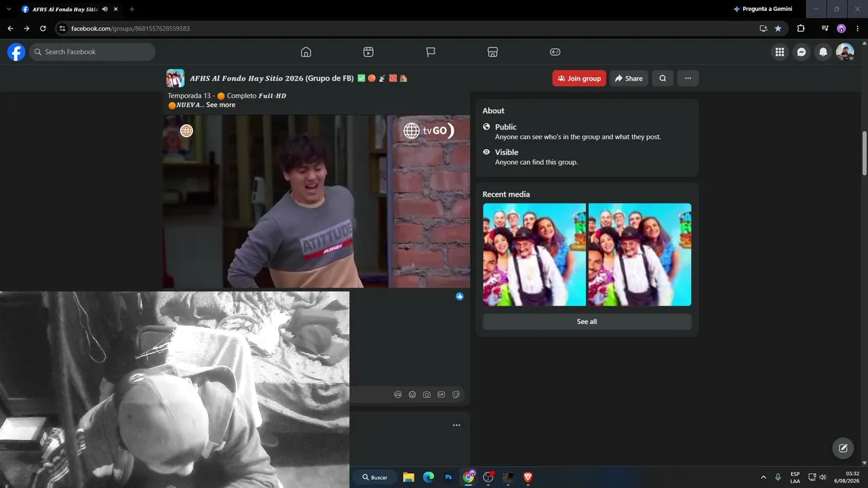This screenshot has height=488, width=868.
Task: Attach a photo to the comment
Action: [427, 394]
